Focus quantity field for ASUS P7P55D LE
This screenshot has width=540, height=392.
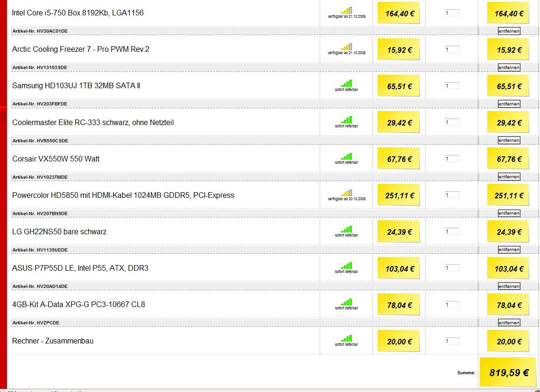tap(452, 268)
